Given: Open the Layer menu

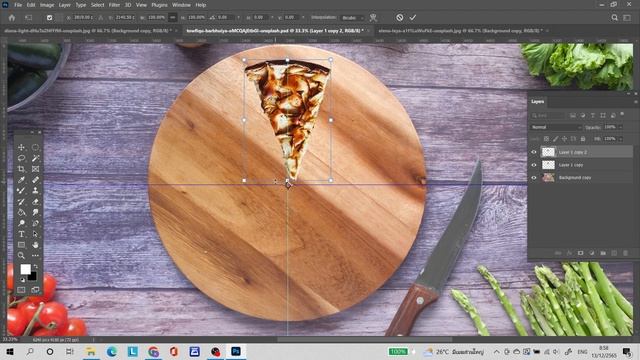Looking at the screenshot, I should coord(64,5).
